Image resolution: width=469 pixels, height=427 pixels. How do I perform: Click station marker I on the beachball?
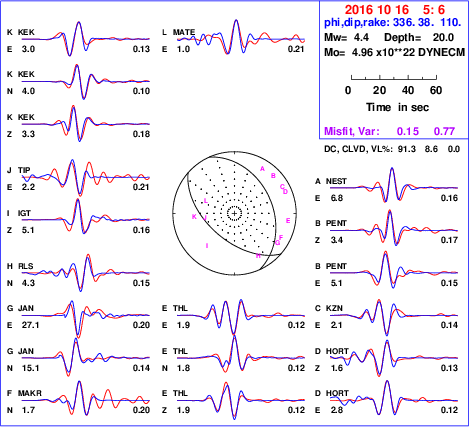(x=207, y=246)
